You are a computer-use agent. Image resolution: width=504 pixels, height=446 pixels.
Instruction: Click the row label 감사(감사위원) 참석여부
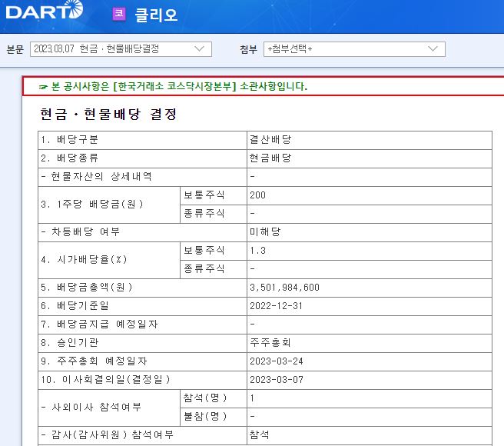(108, 434)
